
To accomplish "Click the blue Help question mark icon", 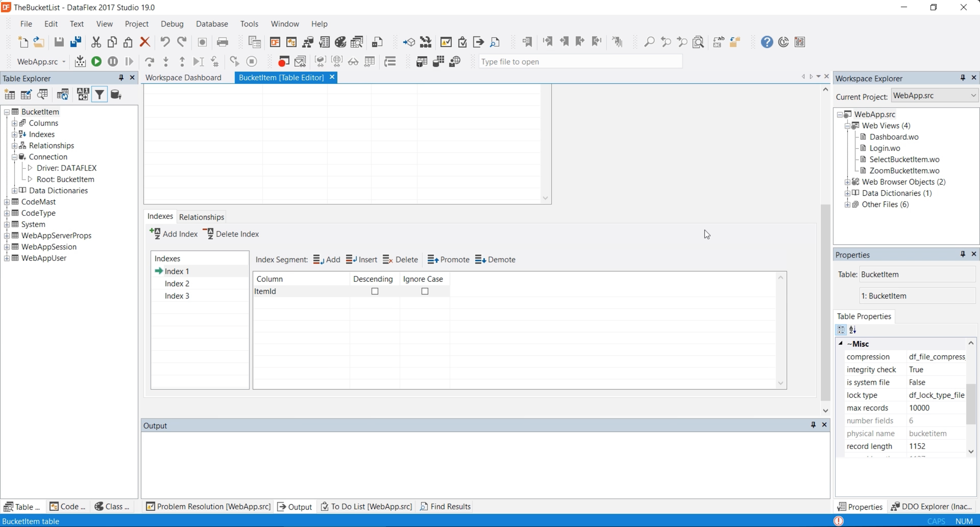I will point(767,42).
